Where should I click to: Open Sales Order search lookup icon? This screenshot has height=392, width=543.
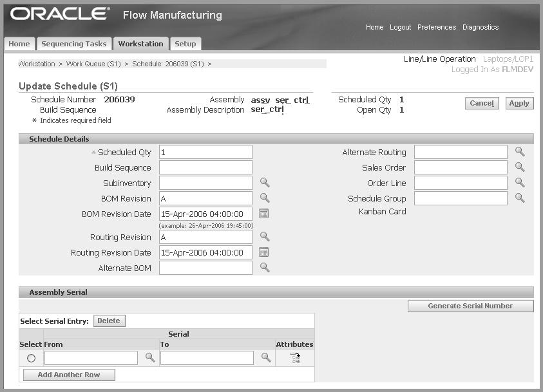(520, 167)
